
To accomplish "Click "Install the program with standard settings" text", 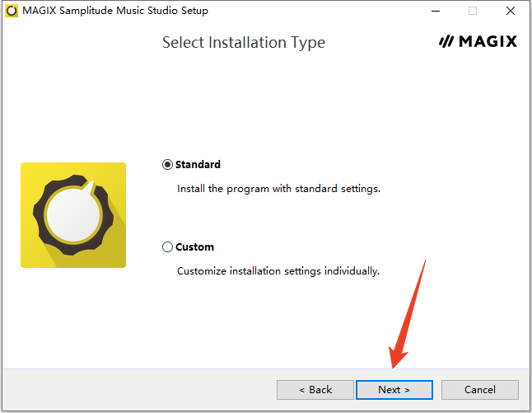I will pyautogui.click(x=278, y=189).
